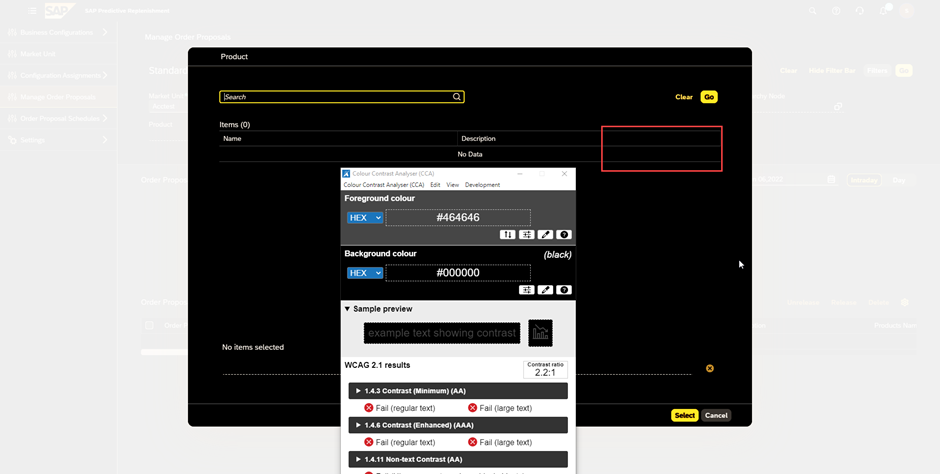940x474 pixels.
Task: Select the Intraday segmented toggle
Action: pyautogui.click(x=864, y=180)
